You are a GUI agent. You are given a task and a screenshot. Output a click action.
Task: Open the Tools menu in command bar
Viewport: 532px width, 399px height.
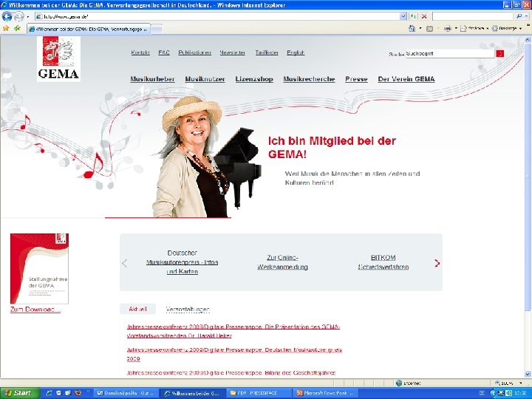point(507,29)
